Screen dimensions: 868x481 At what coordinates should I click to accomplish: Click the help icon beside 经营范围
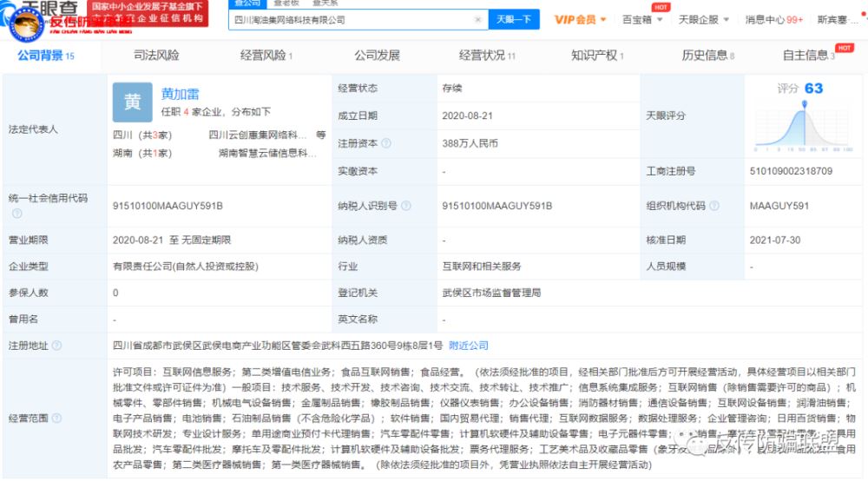(x=56, y=418)
